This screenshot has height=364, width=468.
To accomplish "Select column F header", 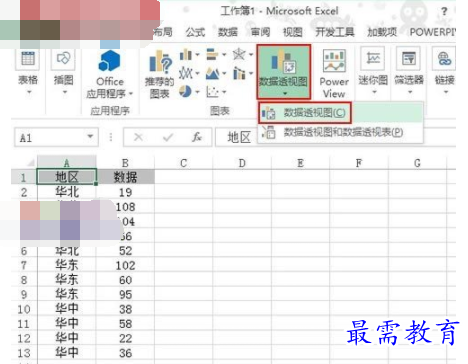I will 359,163.
